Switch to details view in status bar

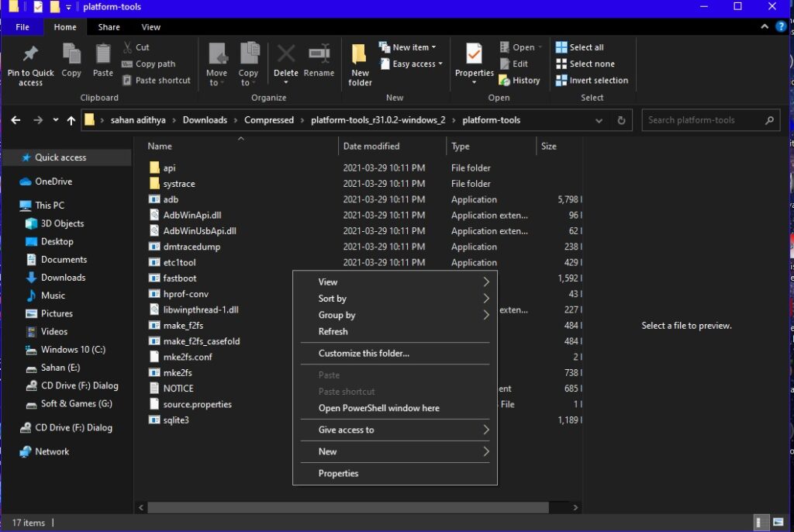pyautogui.click(x=761, y=523)
